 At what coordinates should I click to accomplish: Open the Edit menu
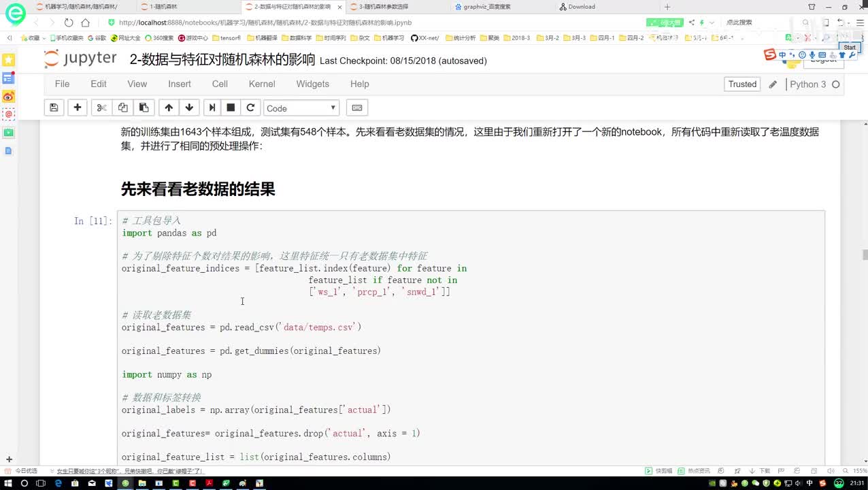tap(99, 84)
